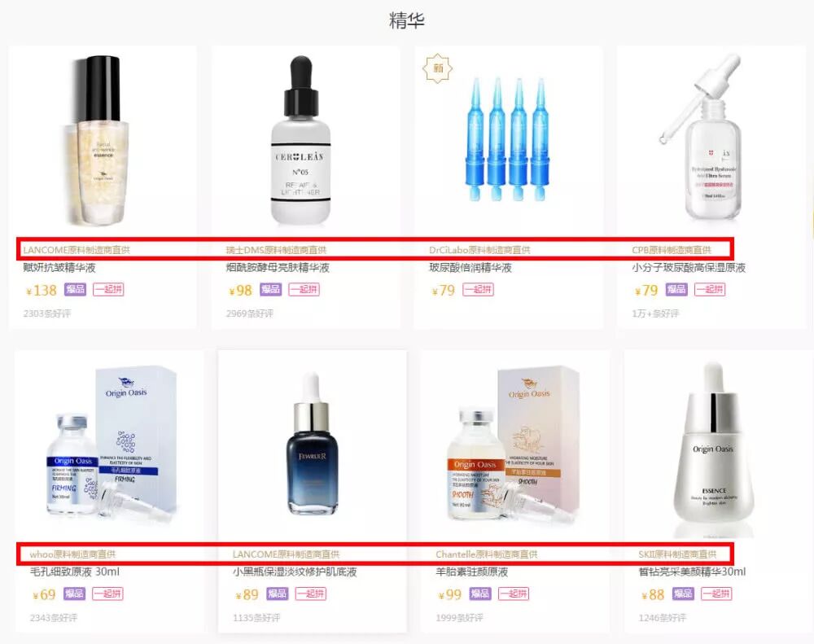The height and width of the screenshot is (644, 814).
Task: Open 赋妍抗皱精华液 product title
Action: (59, 268)
